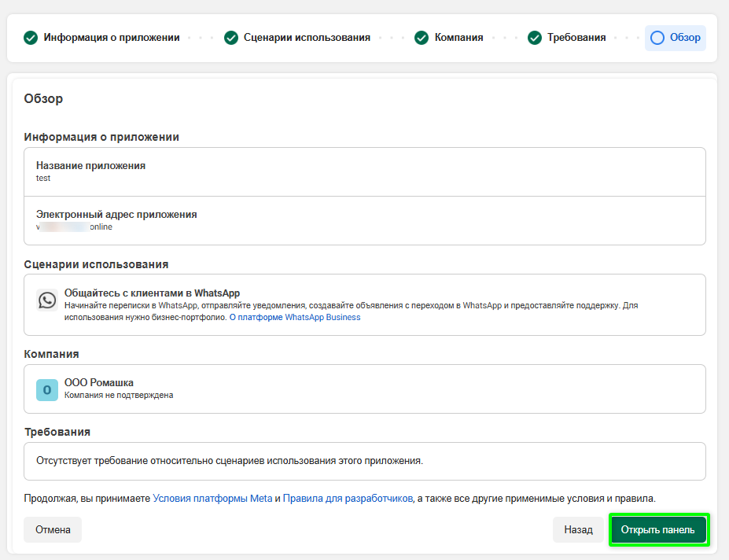Open Условия платформы Meta link
Viewport: 729px width, 560px height.
tap(212, 498)
